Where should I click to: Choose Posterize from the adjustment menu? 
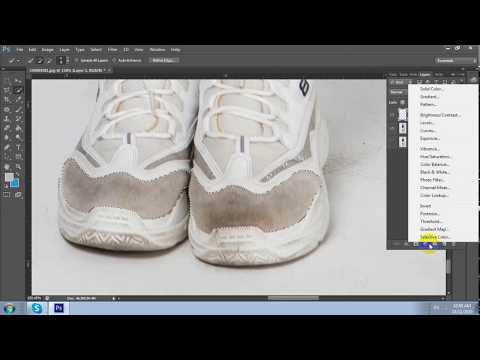(x=430, y=214)
